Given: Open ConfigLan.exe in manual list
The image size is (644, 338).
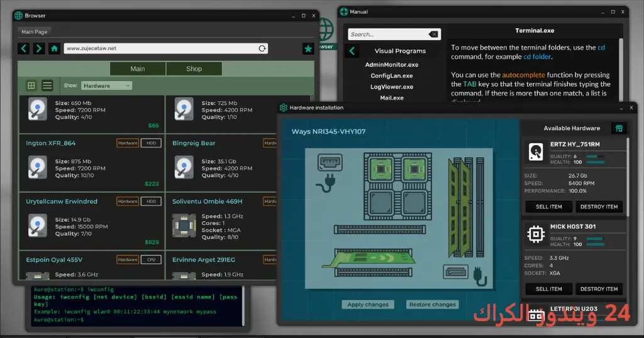Looking at the screenshot, I should tap(392, 75).
